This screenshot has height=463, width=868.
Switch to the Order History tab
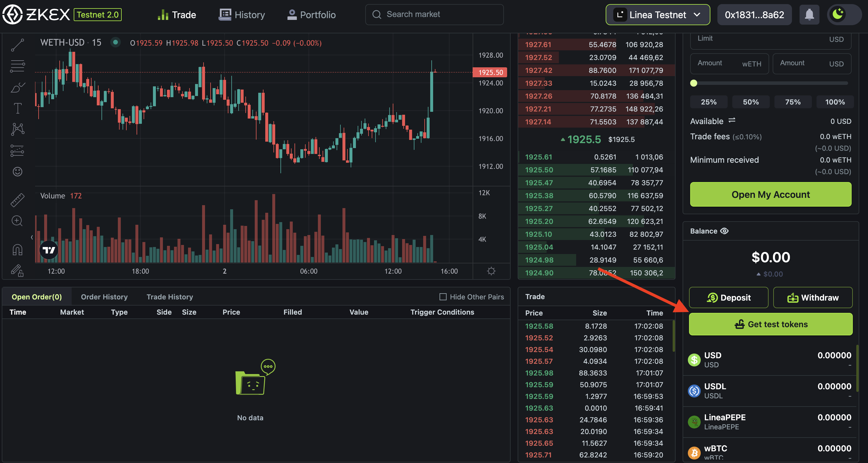[104, 297]
